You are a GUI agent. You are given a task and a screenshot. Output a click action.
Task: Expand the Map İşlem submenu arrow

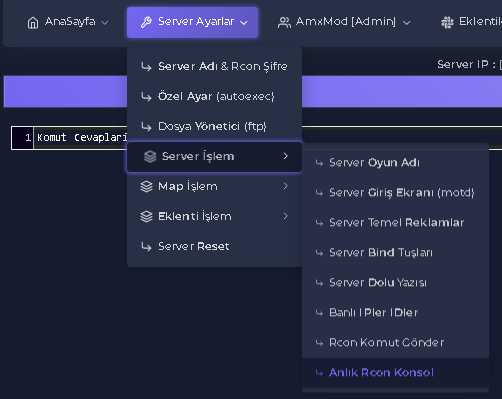285,186
